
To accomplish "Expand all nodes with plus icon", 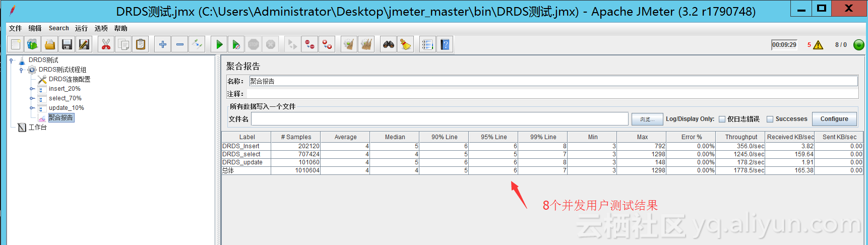I will click(x=162, y=44).
